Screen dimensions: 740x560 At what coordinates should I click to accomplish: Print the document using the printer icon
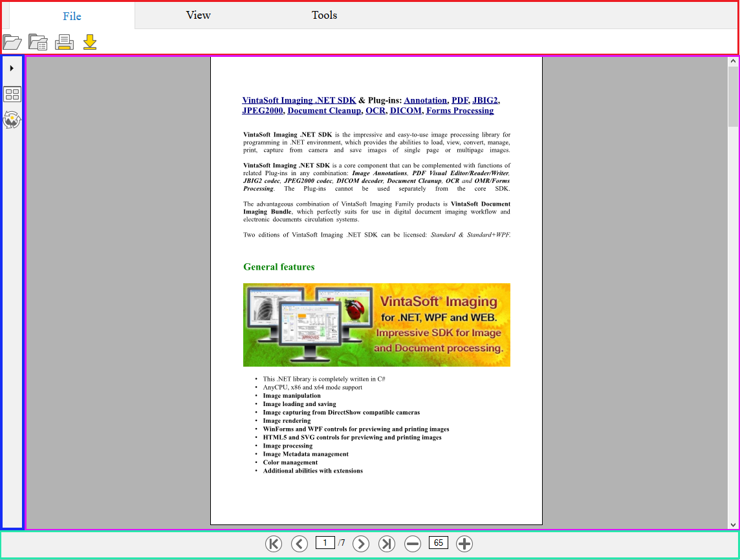pos(64,43)
